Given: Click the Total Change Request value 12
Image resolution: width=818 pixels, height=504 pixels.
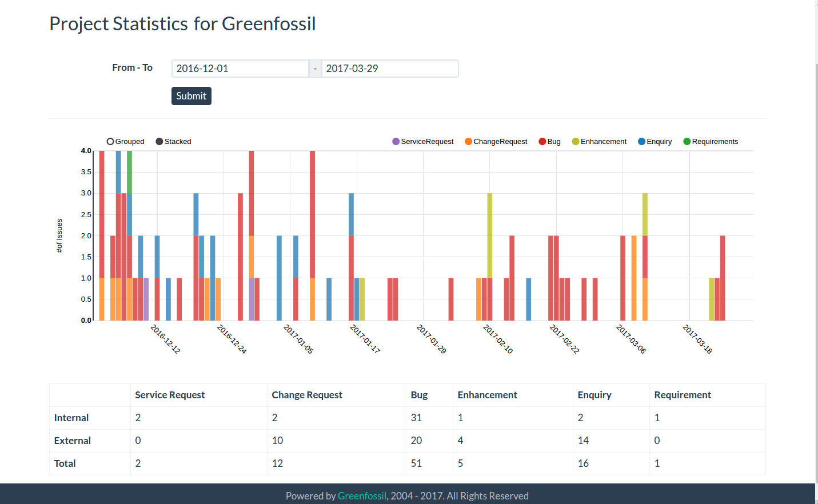Looking at the screenshot, I should 277,463.
